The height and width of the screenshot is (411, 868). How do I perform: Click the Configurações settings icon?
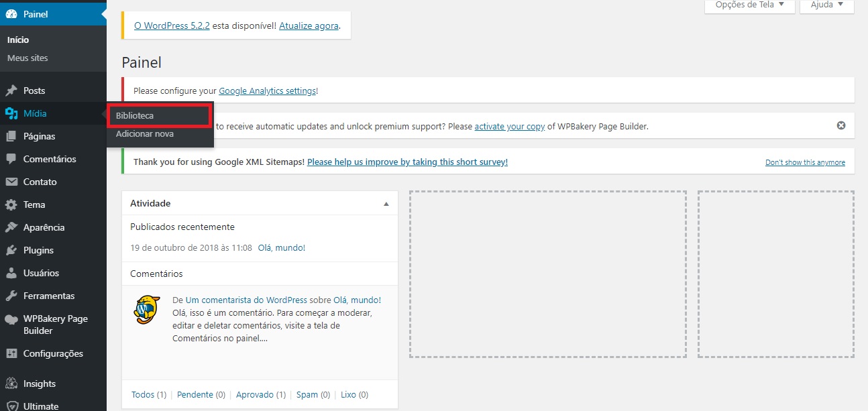pos(12,353)
